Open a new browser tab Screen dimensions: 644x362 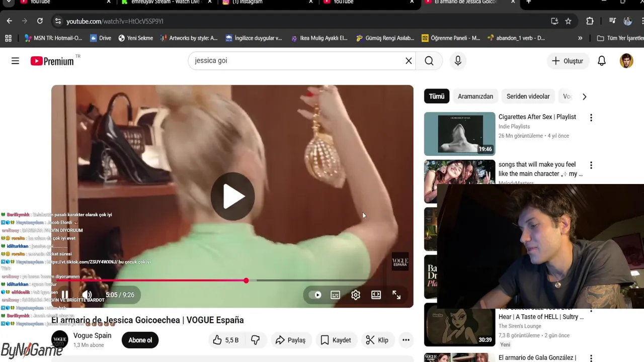click(528, 2)
